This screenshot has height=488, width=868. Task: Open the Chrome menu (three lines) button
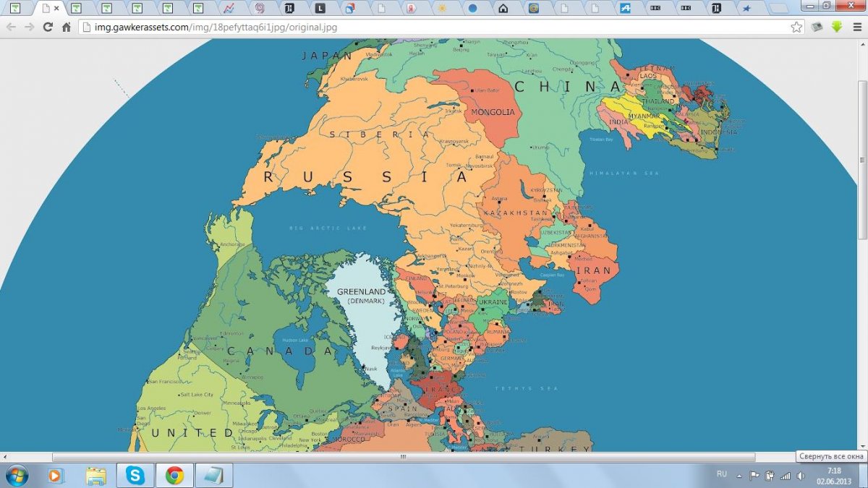tap(857, 27)
